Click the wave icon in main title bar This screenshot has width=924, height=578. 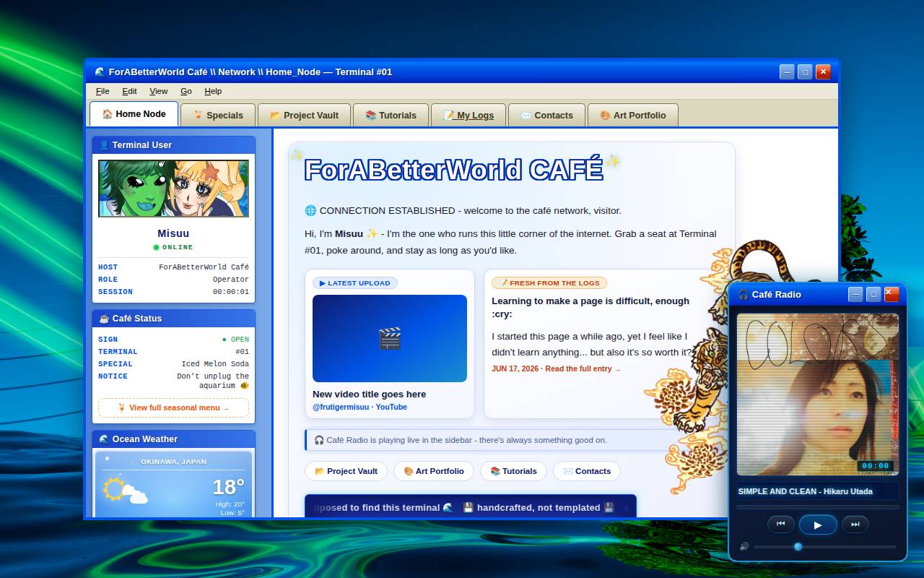click(100, 72)
